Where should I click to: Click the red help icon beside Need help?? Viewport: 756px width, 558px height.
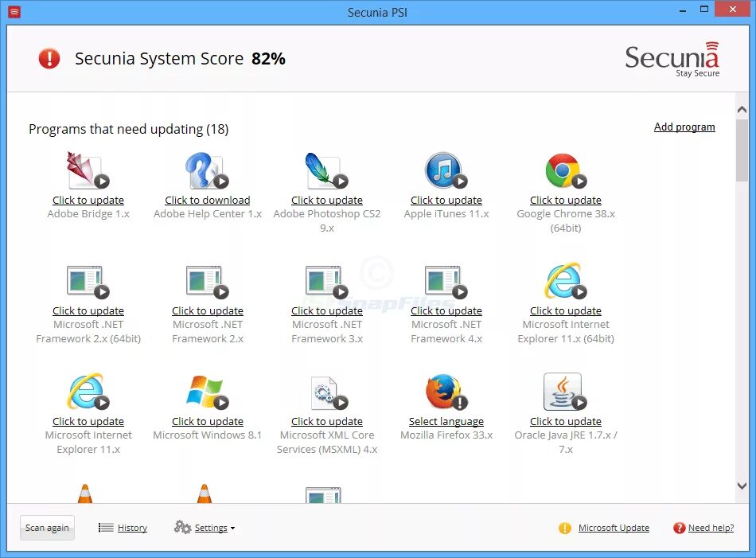pos(679,528)
